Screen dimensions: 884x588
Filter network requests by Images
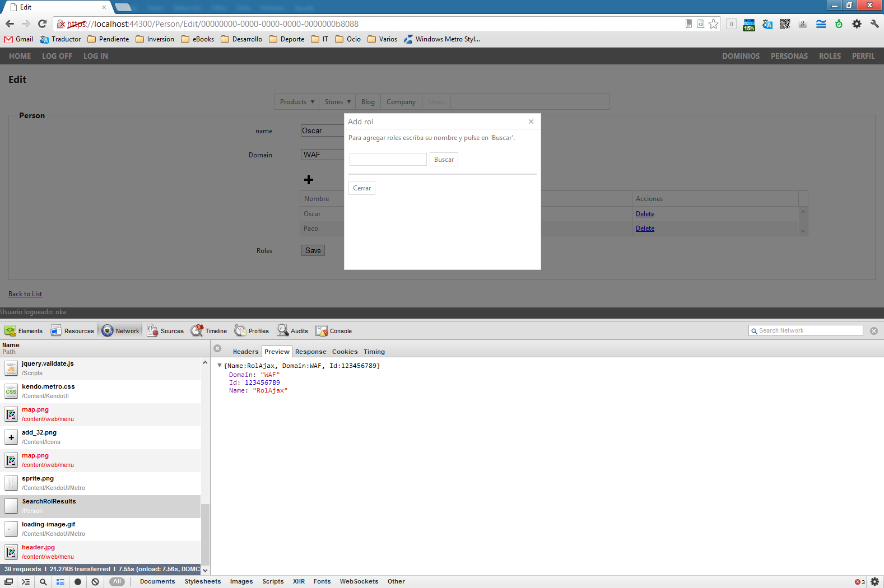coord(241,582)
